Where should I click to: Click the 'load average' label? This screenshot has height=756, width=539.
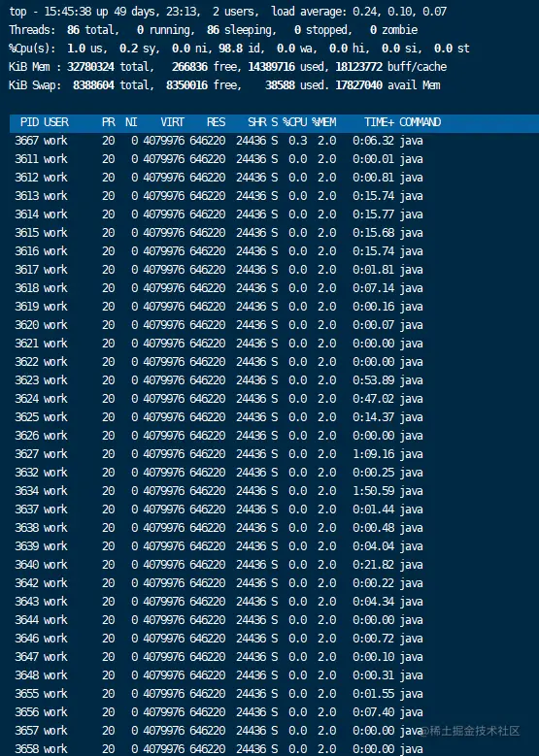point(307,11)
